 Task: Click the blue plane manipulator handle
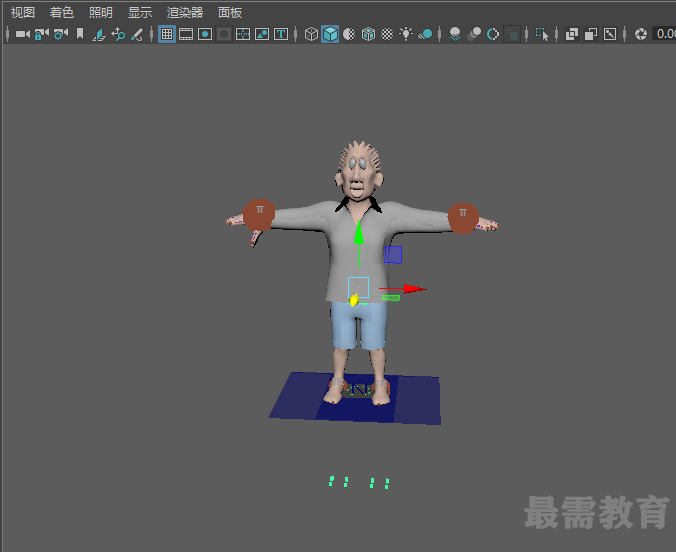[x=393, y=255]
